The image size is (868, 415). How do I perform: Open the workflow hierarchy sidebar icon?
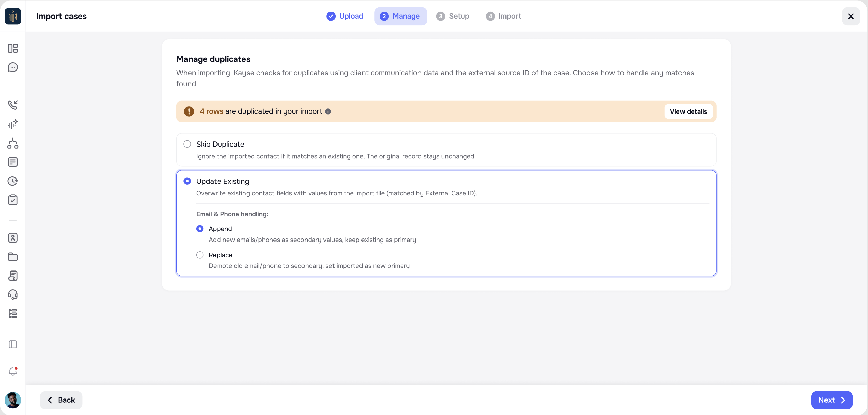tap(13, 143)
